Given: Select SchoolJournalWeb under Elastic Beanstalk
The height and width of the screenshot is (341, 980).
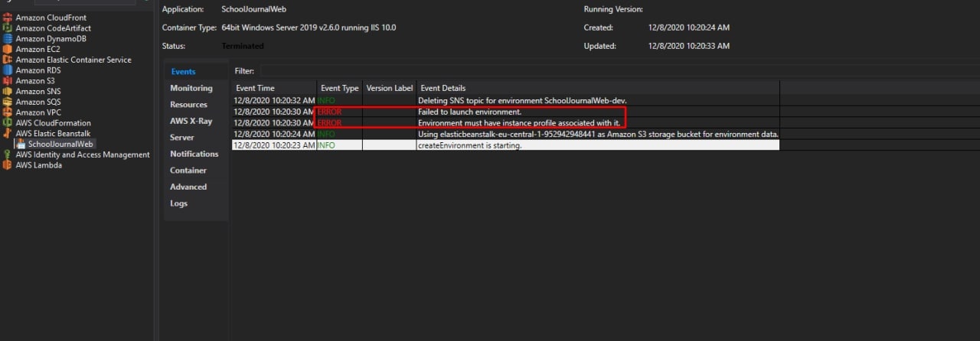Looking at the screenshot, I should coord(60,144).
